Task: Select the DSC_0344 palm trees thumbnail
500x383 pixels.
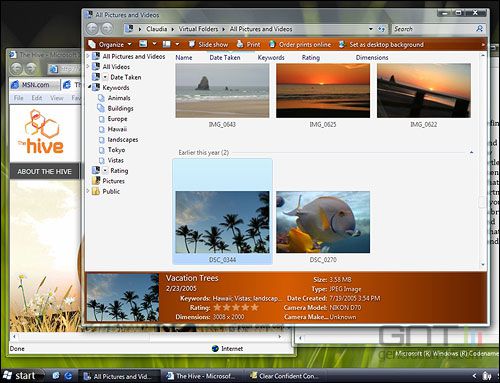Action: click(222, 222)
